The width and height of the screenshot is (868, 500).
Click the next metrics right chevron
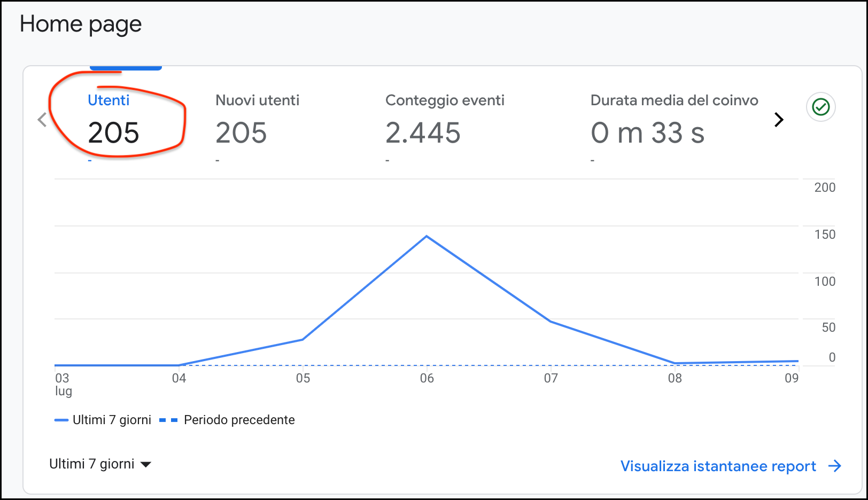click(x=779, y=120)
